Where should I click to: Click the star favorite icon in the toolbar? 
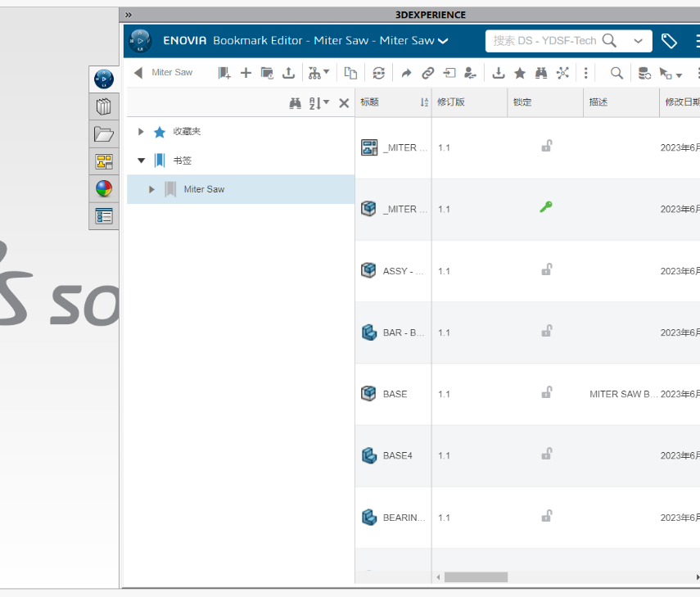click(520, 73)
